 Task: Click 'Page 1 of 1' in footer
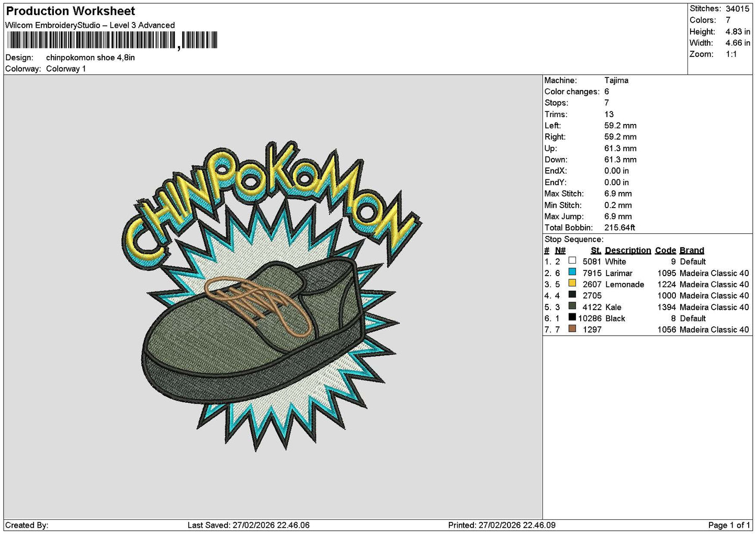729,526
